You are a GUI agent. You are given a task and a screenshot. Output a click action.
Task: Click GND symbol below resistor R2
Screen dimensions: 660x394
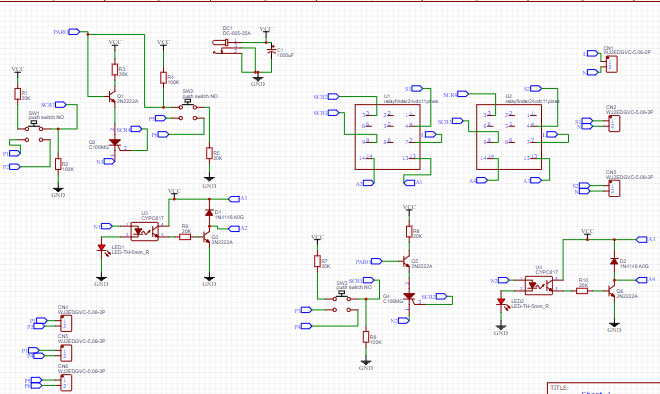pyautogui.click(x=58, y=192)
